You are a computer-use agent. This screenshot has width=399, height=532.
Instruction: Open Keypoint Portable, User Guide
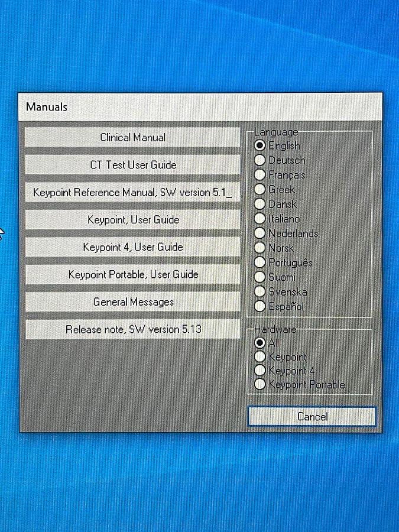pos(132,274)
